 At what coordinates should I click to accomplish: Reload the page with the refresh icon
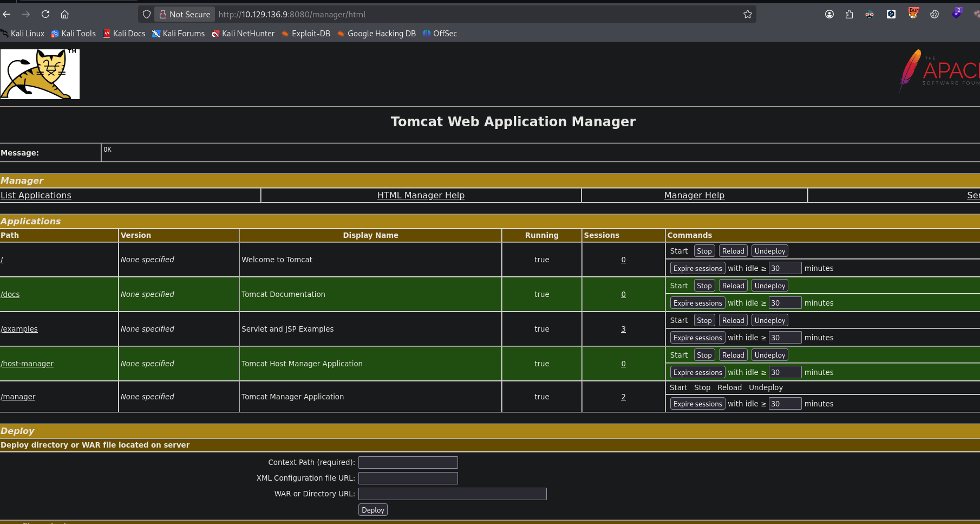point(45,14)
